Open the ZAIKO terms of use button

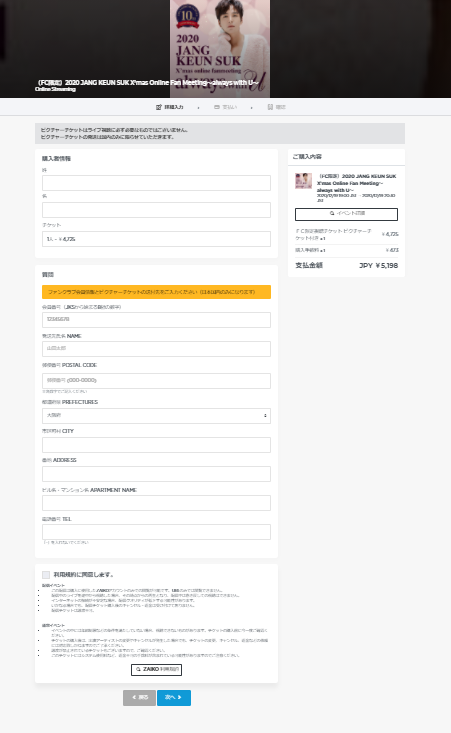pyautogui.click(x=157, y=669)
